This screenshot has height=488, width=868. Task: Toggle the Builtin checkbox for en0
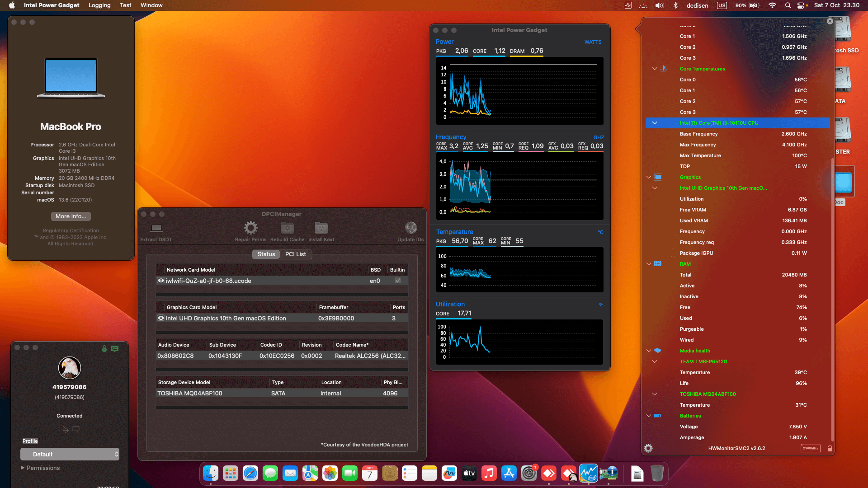pos(398,281)
